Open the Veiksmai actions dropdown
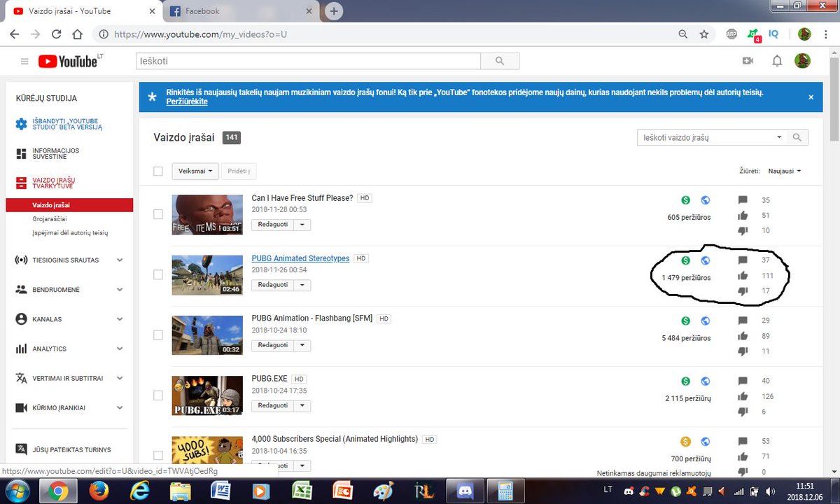The image size is (840, 504). tap(195, 171)
